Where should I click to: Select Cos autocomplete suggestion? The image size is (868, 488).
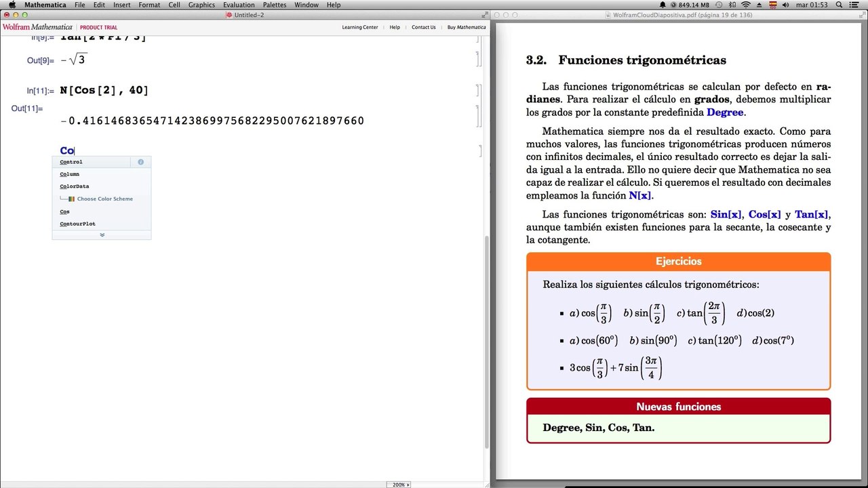click(102, 211)
